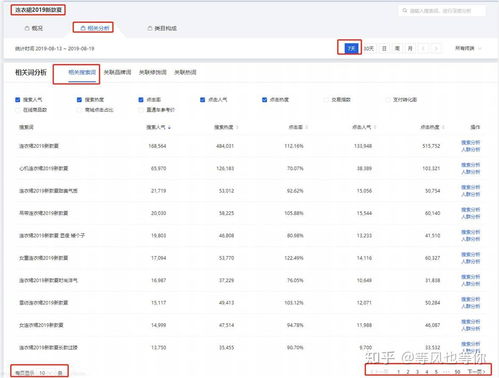499x378 pixels.
Task: Select the 日 time granularity button
Action: tap(384, 49)
